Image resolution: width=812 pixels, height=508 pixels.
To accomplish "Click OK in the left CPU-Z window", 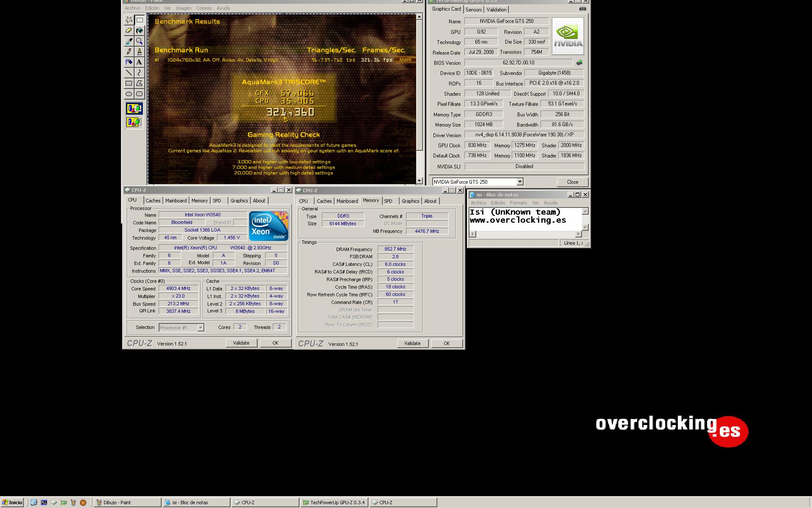I will click(275, 343).
